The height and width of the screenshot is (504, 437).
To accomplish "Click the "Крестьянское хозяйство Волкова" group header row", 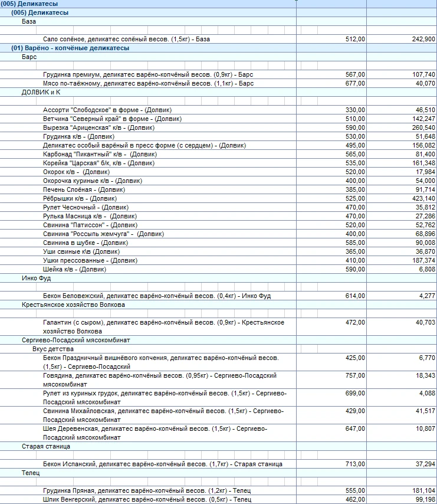I will tap(73, 305).
